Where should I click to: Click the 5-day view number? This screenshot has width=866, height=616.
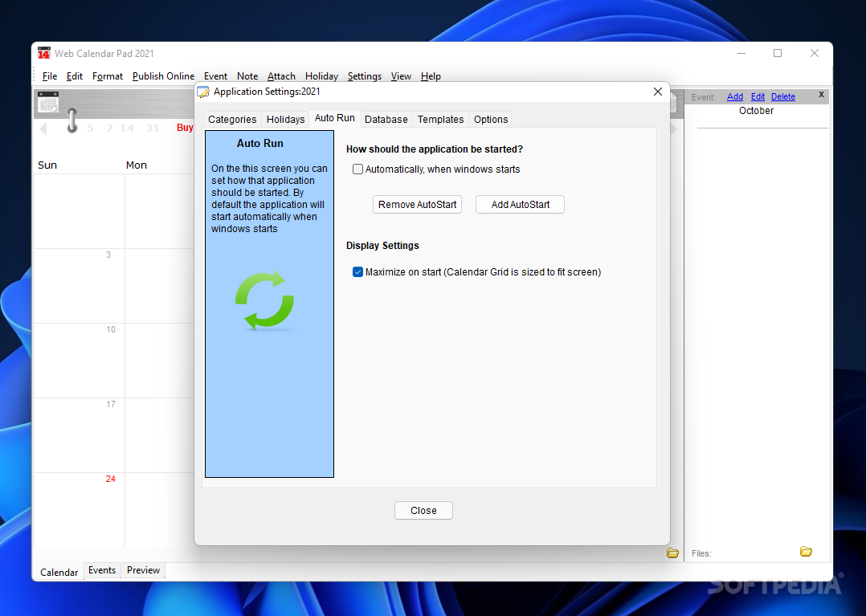pos(90,128)
